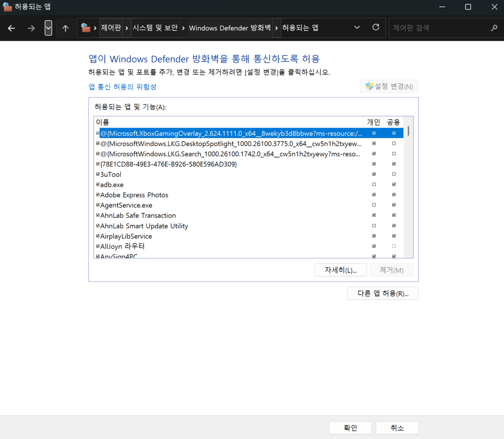Expand the address bar history dropdown
The height and width of the screenshot is (439, 504).
pos(357,27)
